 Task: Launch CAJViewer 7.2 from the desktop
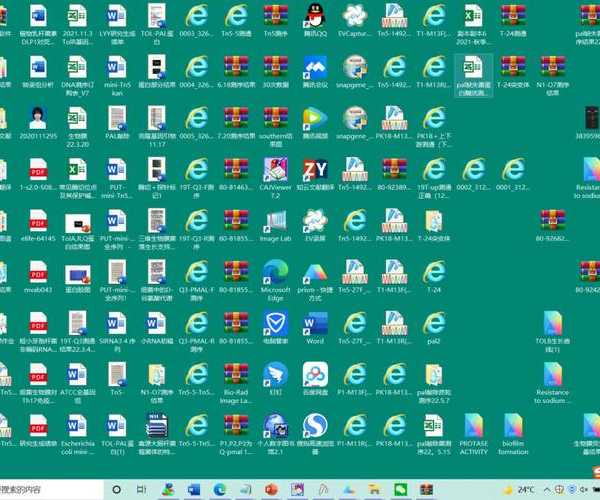click(x=275, y=170)
